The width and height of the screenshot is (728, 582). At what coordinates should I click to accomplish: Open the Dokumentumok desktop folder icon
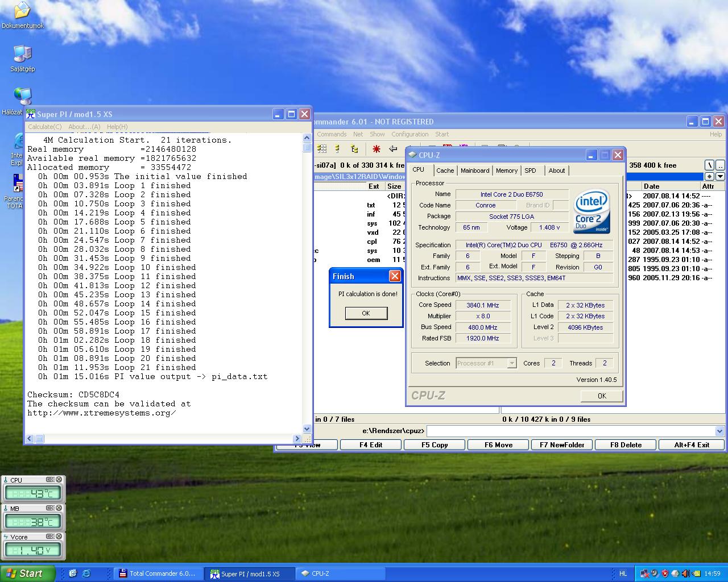coord(23,15)
